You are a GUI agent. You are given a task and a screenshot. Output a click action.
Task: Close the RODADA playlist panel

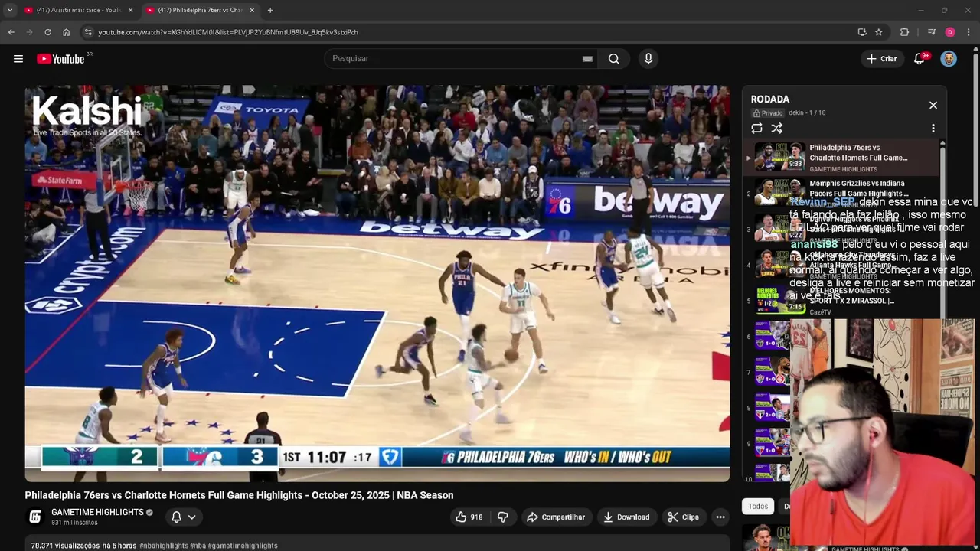click(x=933, y=105)
